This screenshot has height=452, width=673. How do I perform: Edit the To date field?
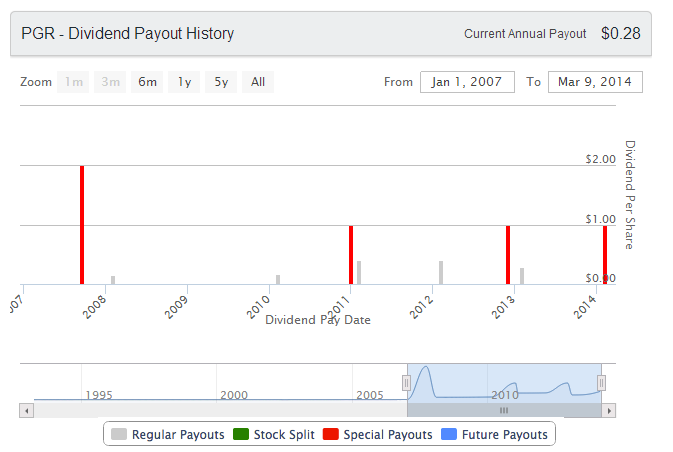point(595,82)
